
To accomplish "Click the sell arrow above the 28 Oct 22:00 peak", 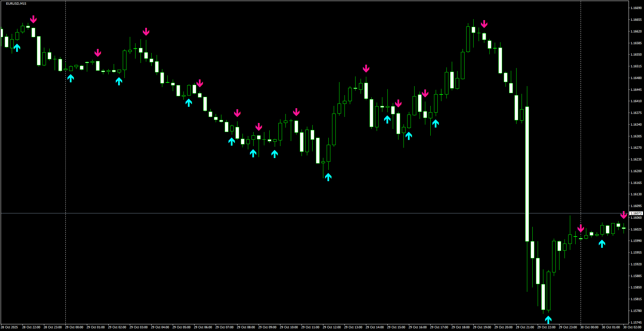I will click(x=33, y=19).
